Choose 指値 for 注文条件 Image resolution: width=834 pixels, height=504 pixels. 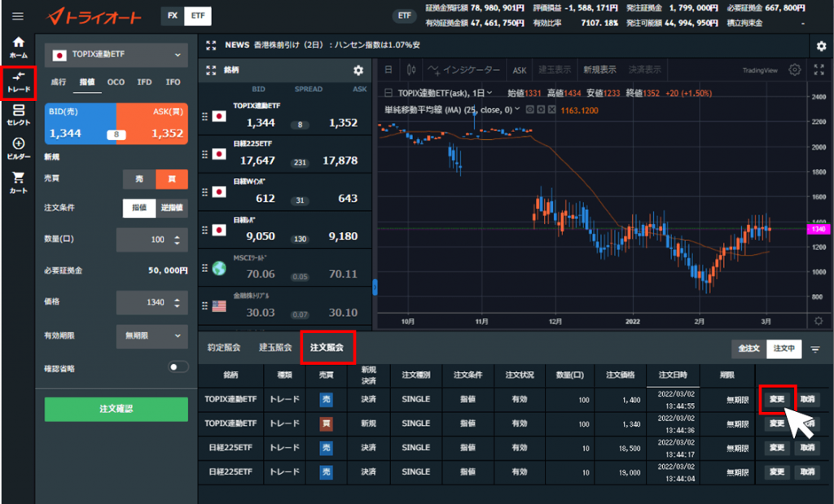[139, 208]
